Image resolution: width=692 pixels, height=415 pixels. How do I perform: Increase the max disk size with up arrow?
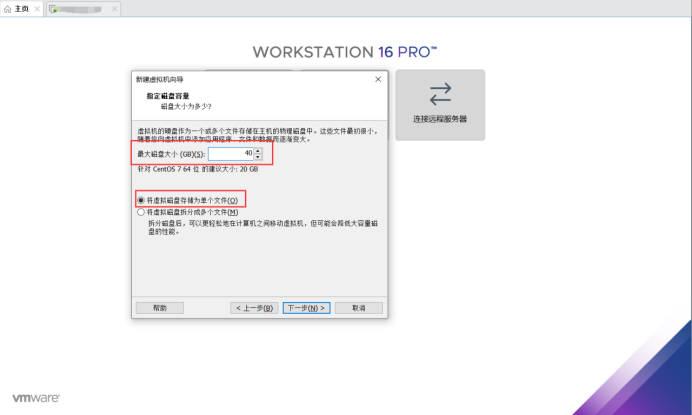(258, 151)
